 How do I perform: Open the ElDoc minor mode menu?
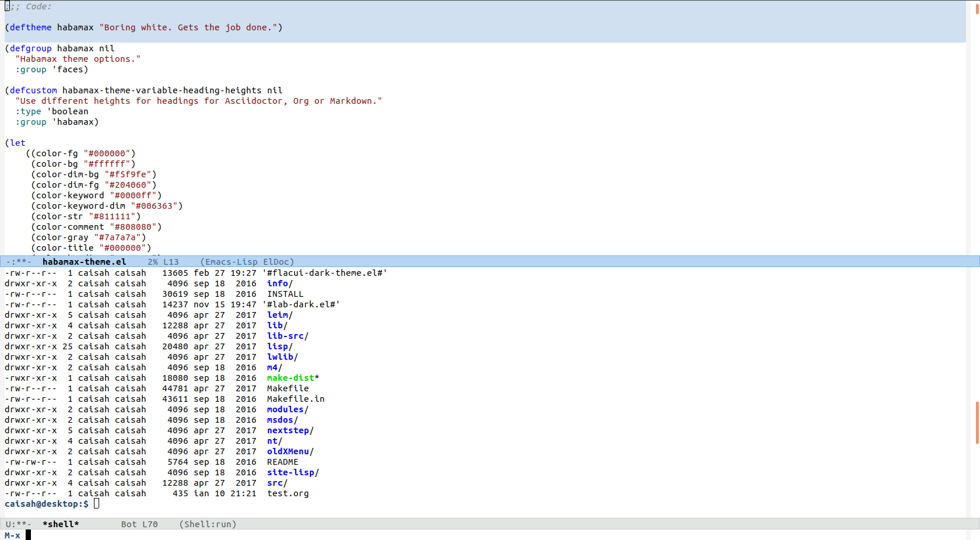[x=276, y=262]
